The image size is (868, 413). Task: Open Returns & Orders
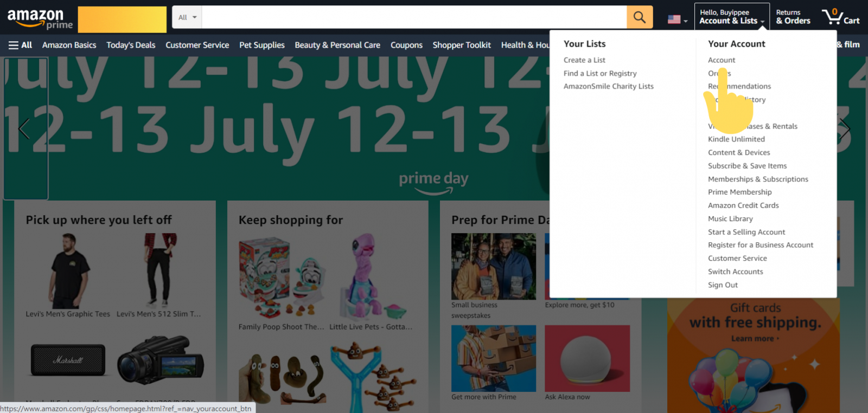793,17
